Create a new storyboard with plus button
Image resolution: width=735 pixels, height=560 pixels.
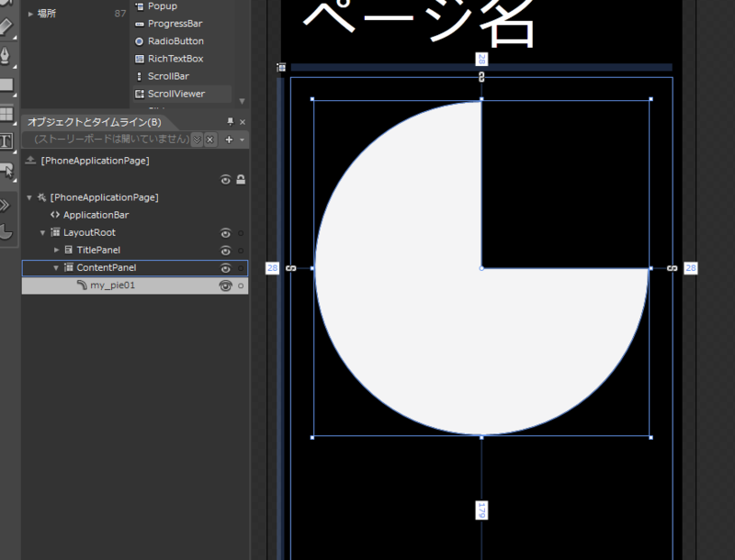(229, 140)
